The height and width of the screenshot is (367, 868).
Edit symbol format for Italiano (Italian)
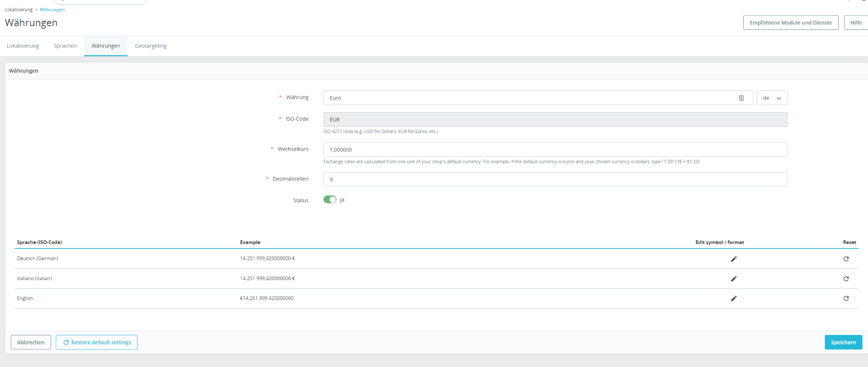tap(734, 279)
